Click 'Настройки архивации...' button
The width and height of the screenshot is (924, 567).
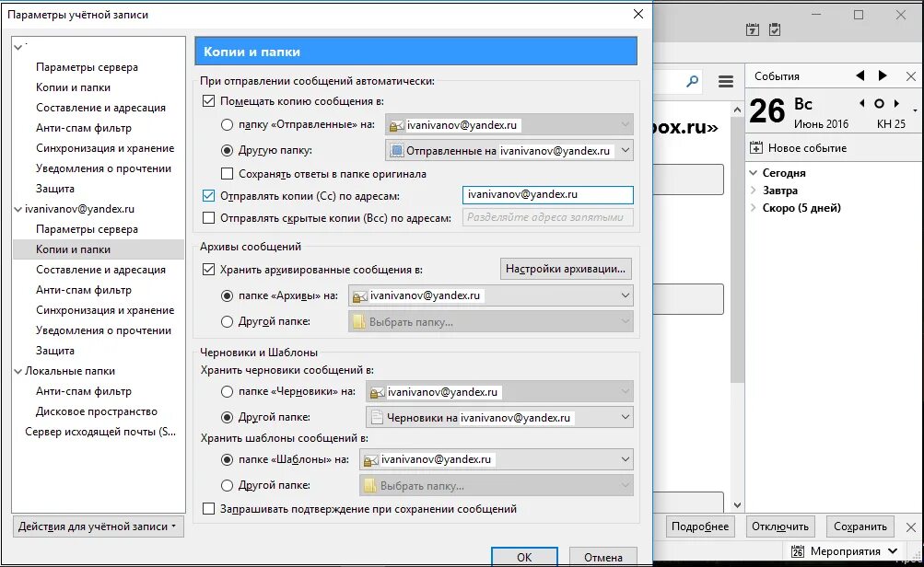click(566, 269)
